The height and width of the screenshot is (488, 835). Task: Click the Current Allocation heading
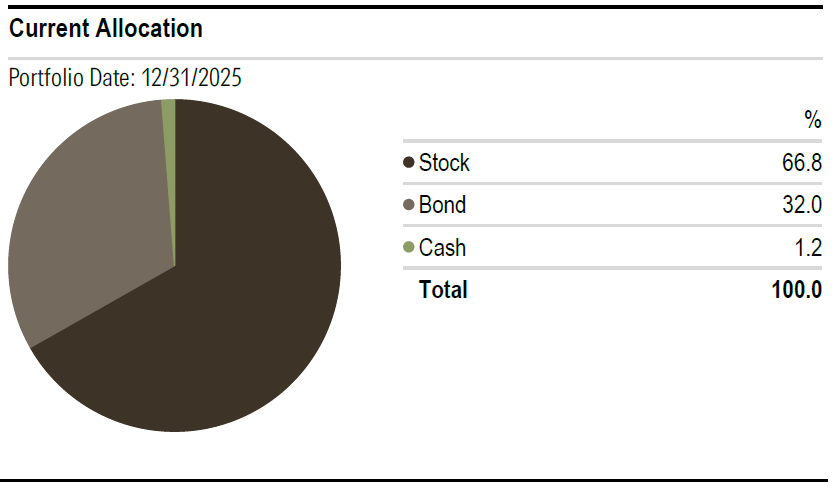coord(105,29)
